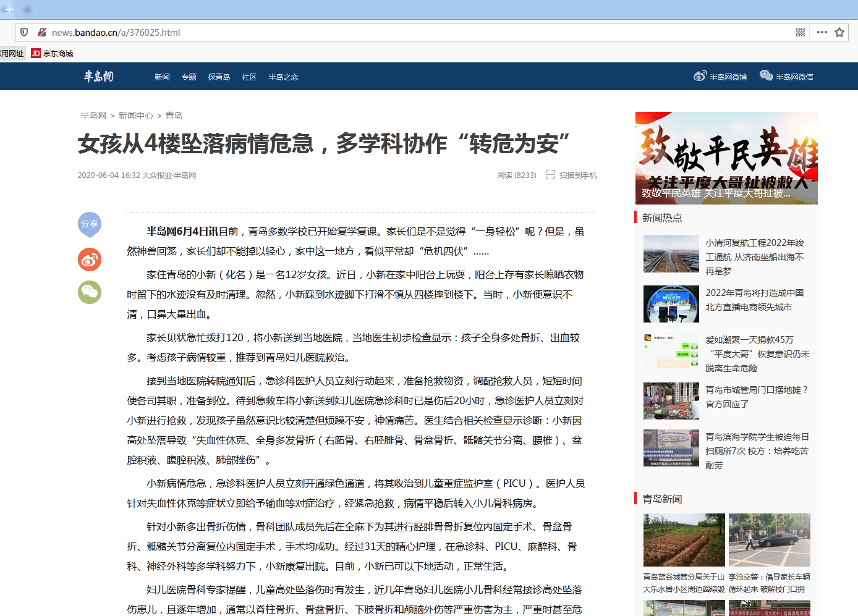Open the 京东商城 bookmark
The height and width of the screenshot is (616, 858).
pos(53,54)
